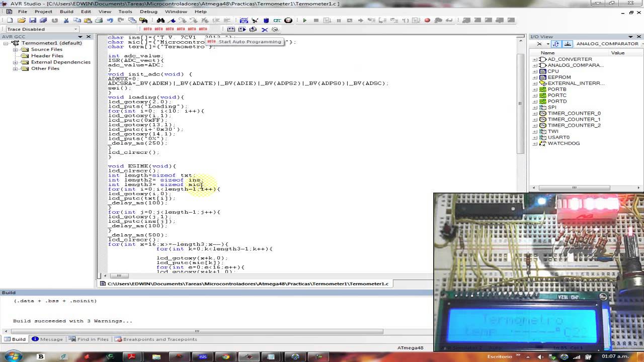Click the Clean blue X icon
The height and width of the screenshot is (362, 644).
(265, 29)
